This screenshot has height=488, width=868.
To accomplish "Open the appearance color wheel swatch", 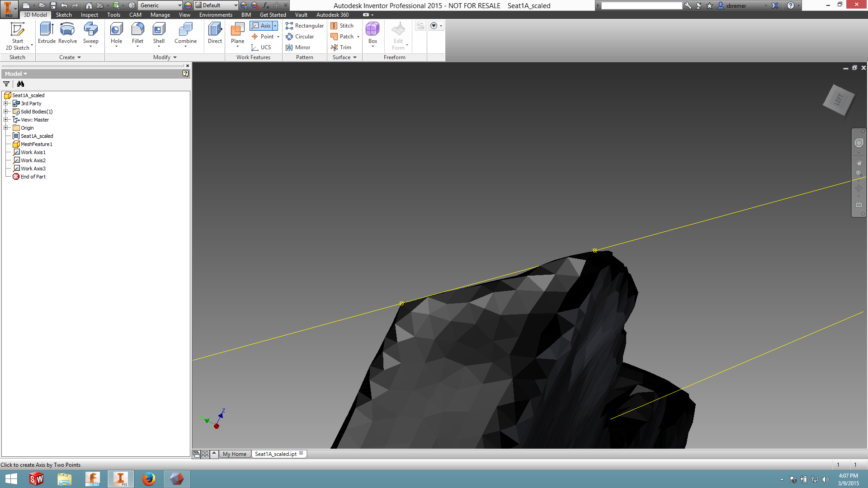I will 188,5.
